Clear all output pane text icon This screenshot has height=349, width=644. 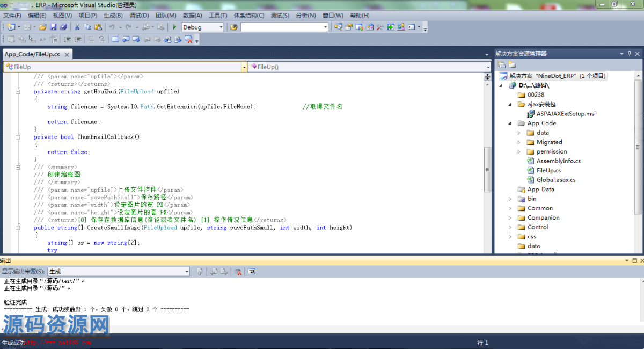238,272
